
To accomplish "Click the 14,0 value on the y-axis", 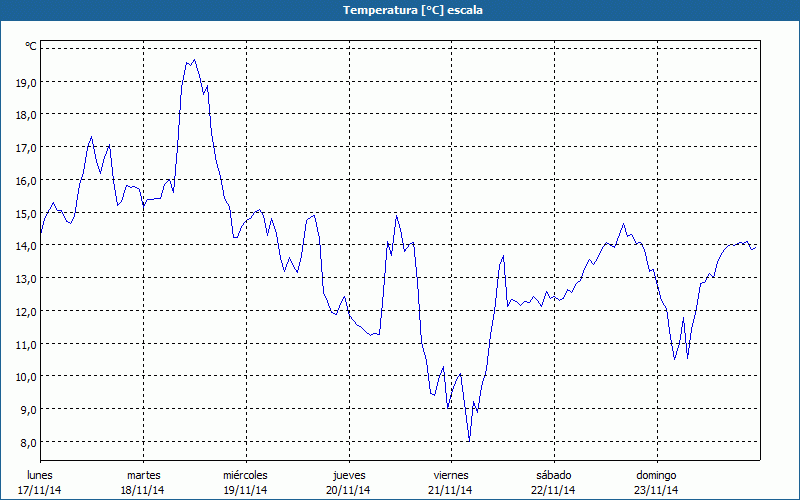I will pyautogui.click(x=26, y=246).
